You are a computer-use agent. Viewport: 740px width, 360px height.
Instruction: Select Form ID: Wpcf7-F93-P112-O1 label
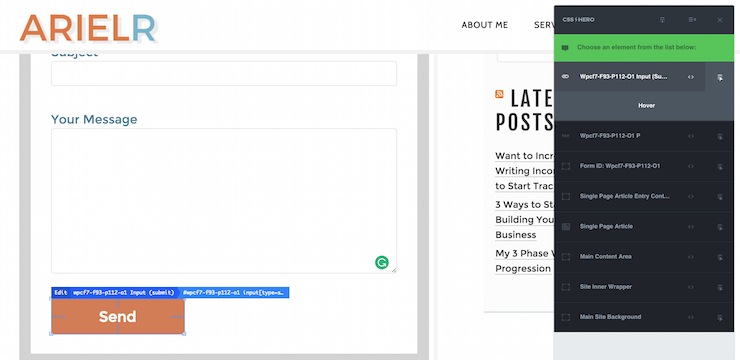point(620,166)
